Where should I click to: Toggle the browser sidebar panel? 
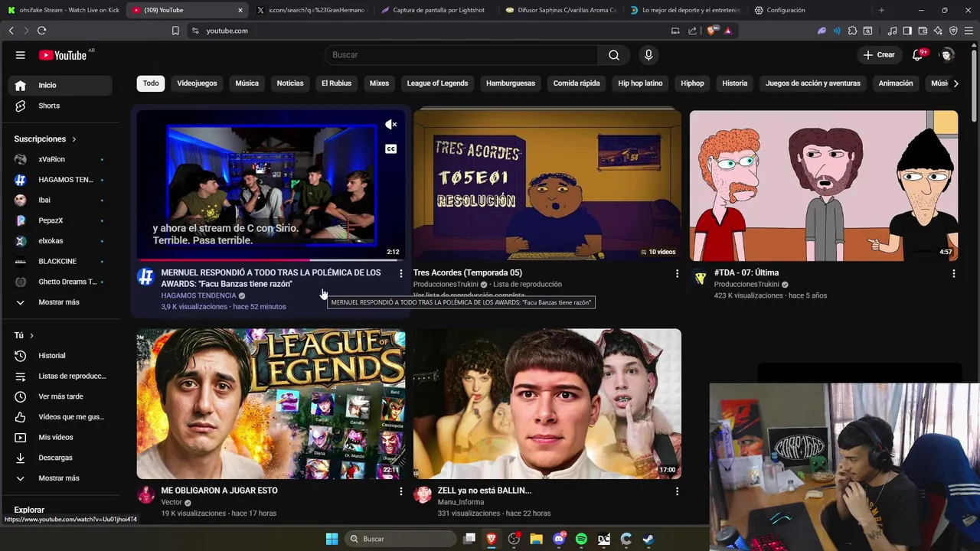coord(907,31)
